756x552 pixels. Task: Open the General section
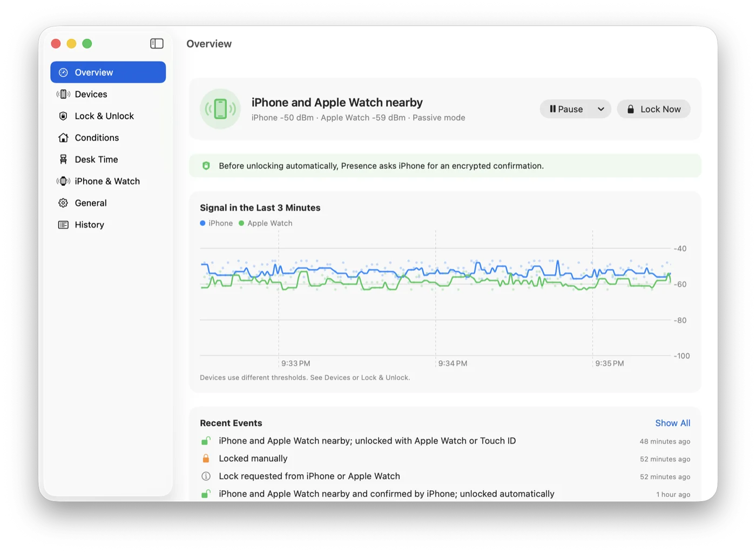click(x=108, y=203)
